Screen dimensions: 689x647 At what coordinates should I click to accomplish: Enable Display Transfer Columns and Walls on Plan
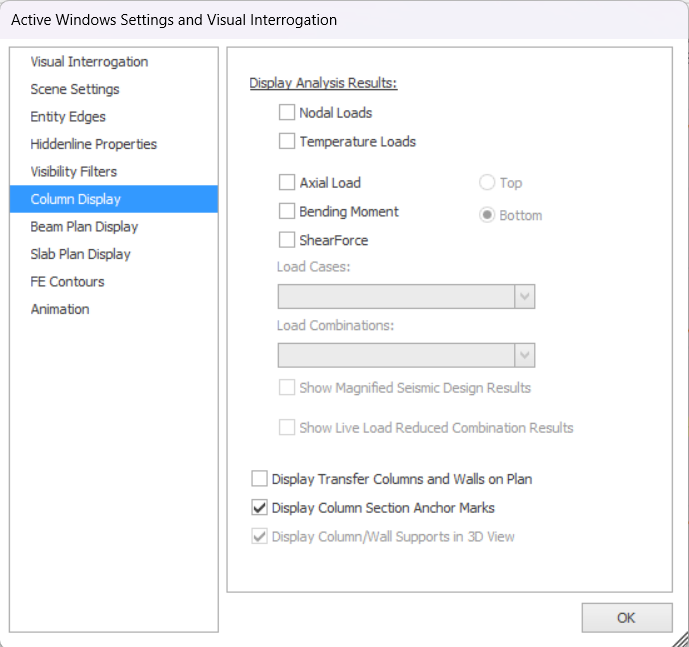point(260,479)
